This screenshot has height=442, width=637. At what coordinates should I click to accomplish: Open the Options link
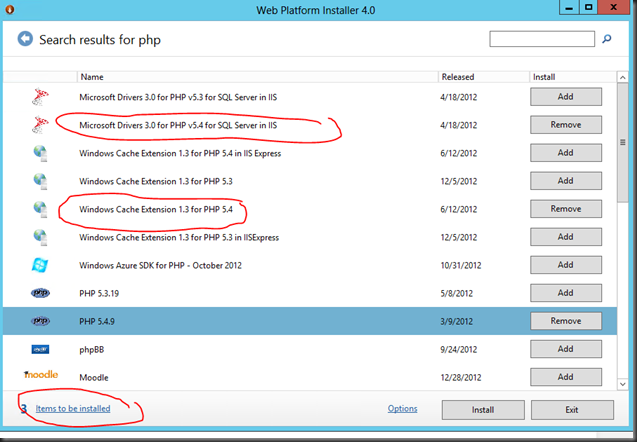[402, 409]
